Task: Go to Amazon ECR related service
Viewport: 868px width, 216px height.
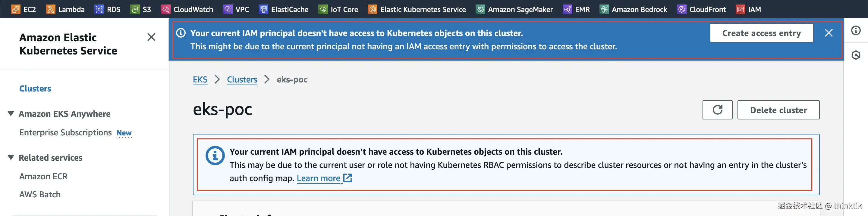Action: click(43, 176)
